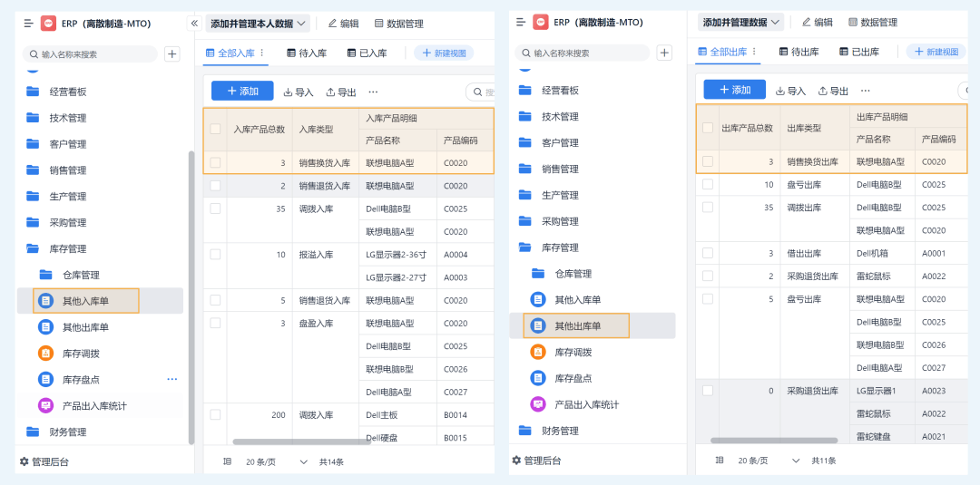The height and width of the screenshot is (485, 980).
Task: Open 库存调拨 beside the 全部出库 table
Action: coord(573,352)
